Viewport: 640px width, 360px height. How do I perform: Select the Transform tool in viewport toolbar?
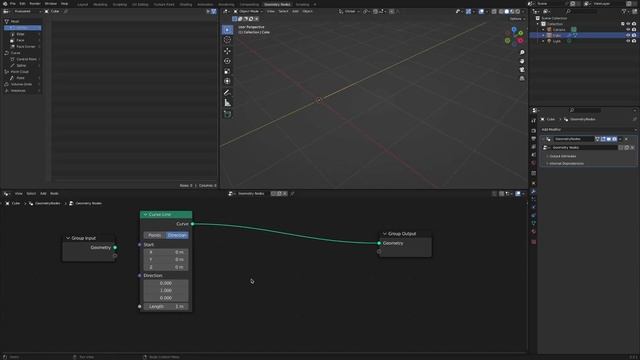click(x=227, y=81)
